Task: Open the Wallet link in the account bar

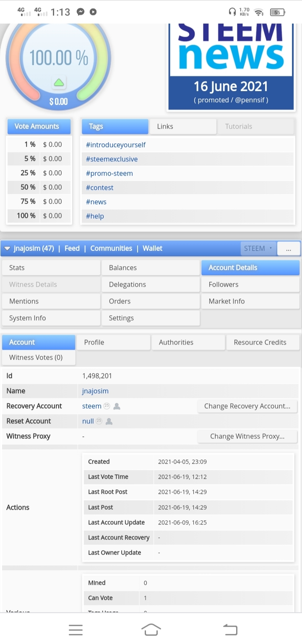Action: (152, 248)
